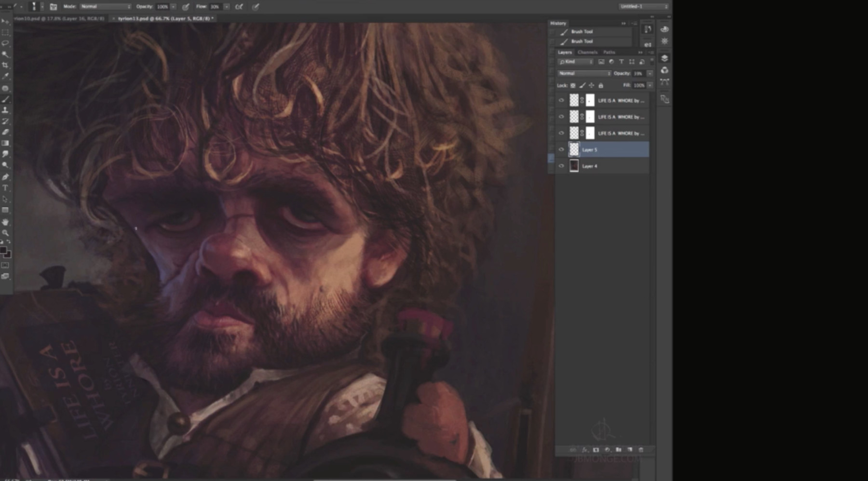Open the layer Fill arrow

pos(650,85)
